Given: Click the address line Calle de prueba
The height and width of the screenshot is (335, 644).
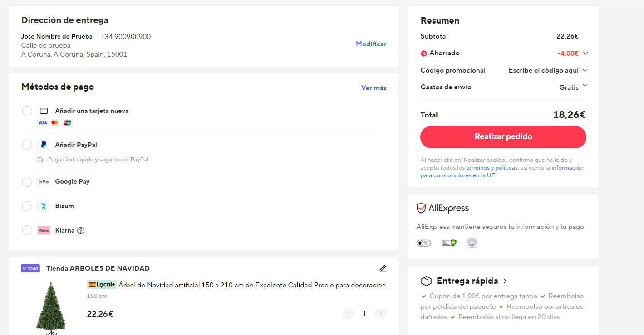Looking at the screenshot, I should (46, 45).
